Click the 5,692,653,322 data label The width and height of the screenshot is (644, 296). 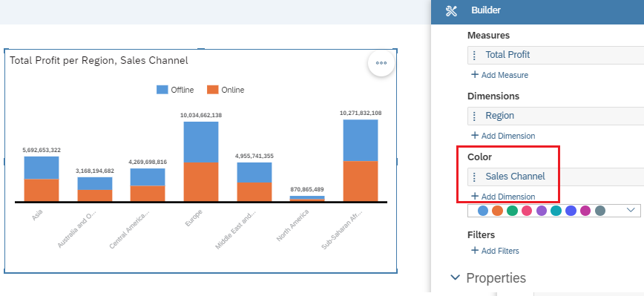point(42,151)
